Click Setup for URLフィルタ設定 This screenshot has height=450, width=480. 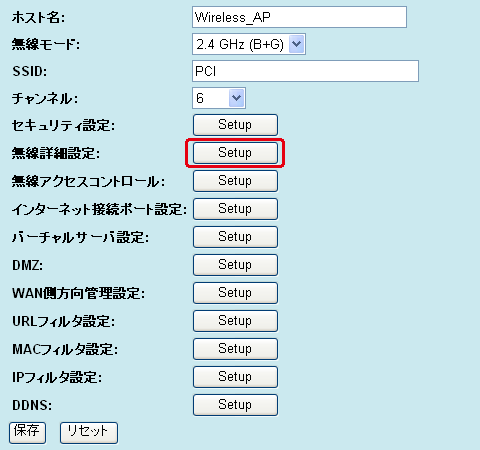coord(235,321)
